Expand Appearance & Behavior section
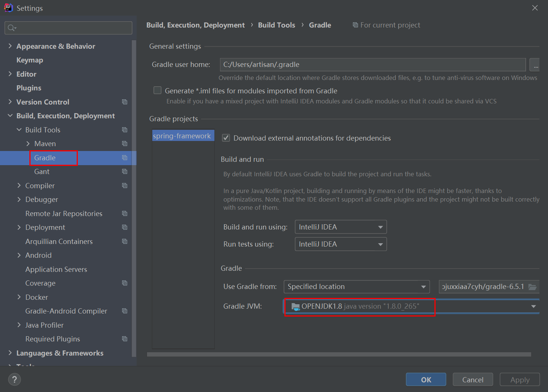The image size is (548, 392). [10, 46]
